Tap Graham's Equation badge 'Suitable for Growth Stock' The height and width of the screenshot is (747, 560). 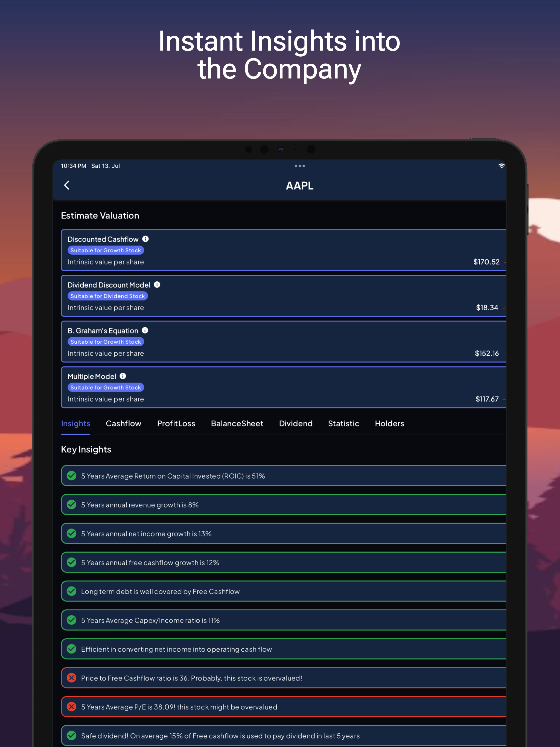tap(106, 342)
